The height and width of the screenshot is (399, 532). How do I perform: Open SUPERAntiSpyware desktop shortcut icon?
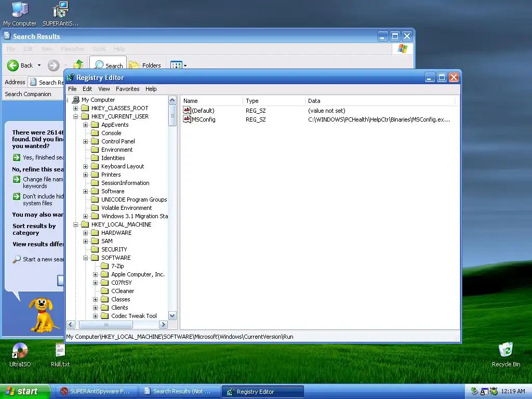click(60, 14)
